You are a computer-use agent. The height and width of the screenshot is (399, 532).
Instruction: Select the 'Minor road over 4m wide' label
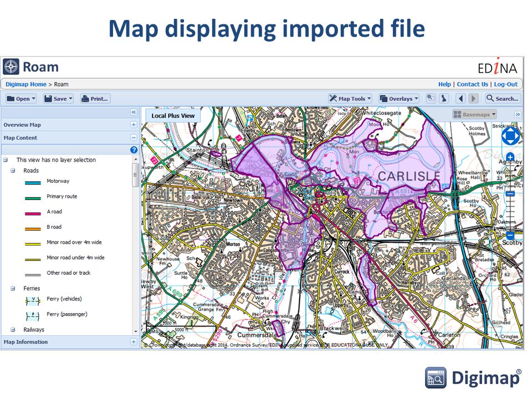(74, 242)
